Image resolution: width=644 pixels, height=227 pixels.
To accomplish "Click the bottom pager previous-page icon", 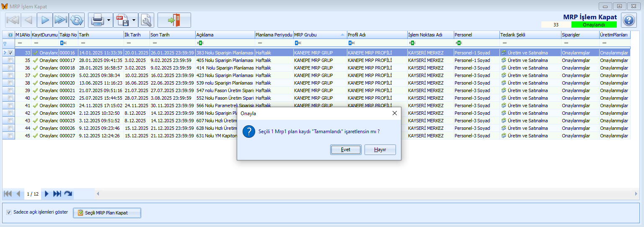I will [18, 194].
